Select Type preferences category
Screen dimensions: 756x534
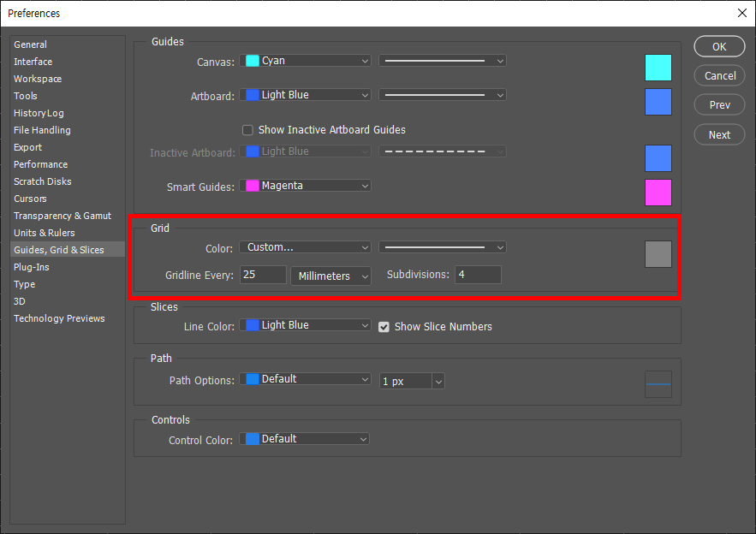pos(24,284)
